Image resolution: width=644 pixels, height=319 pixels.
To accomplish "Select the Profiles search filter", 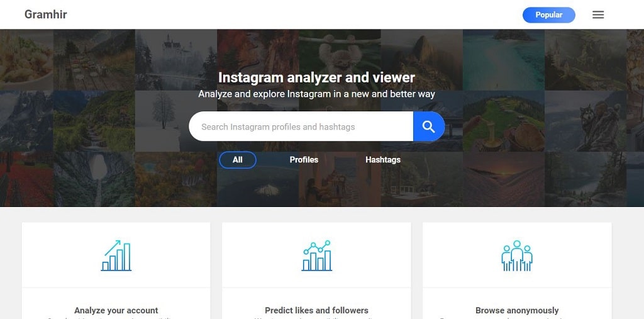I will (x=304, y=160).
